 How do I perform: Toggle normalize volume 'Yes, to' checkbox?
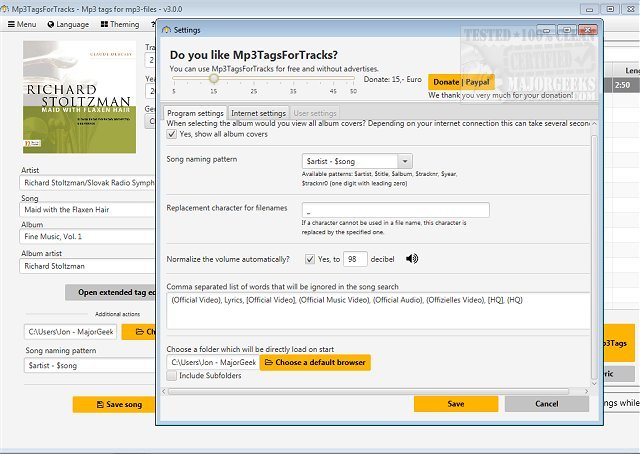pyautogui.click(x=310, y=259)
